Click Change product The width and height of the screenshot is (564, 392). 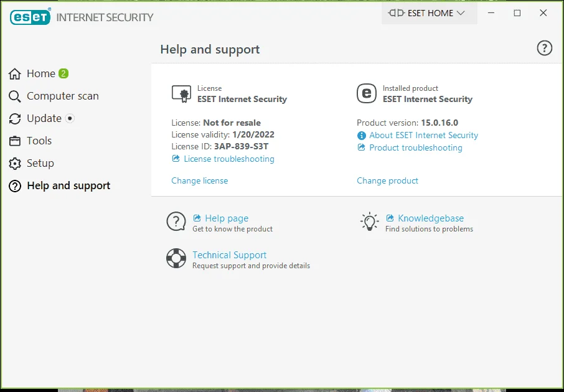(387, 180)
